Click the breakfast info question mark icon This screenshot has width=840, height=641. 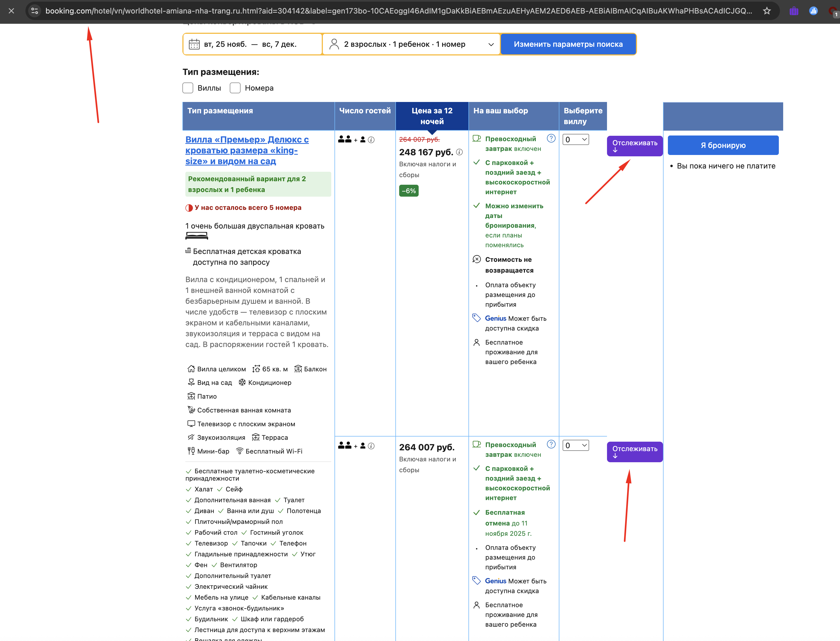(x=551, y=138)
